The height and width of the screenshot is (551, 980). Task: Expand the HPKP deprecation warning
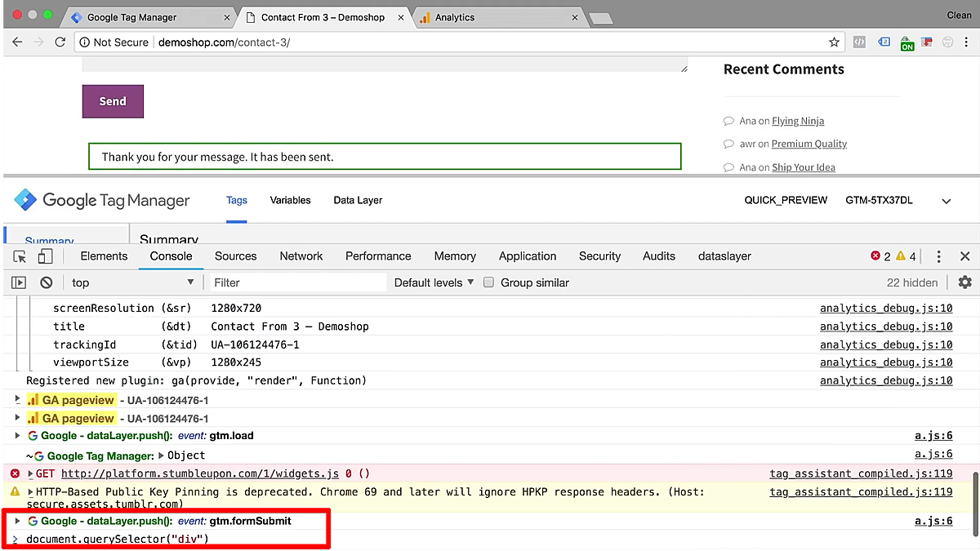point(31,492)
